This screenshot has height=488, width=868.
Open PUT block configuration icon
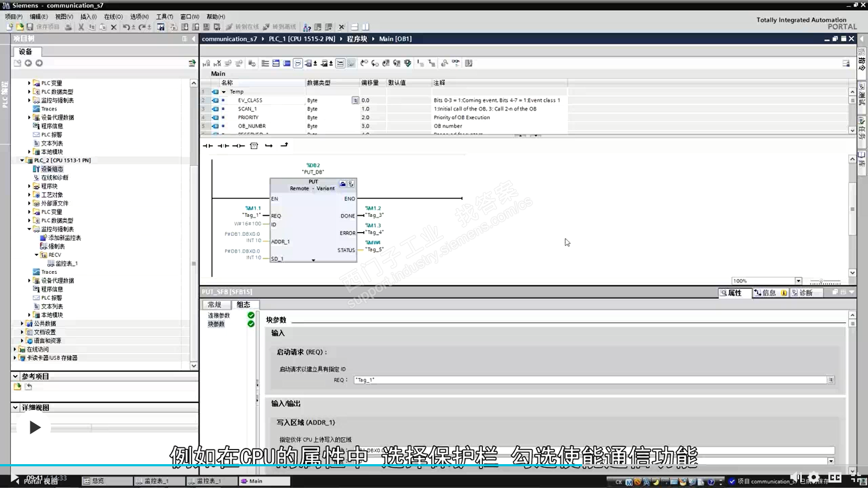(343, 184)
